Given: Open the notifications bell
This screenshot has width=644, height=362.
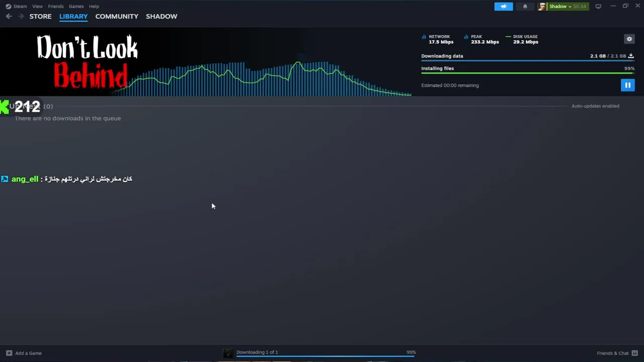Looking at the screenshot, I should click(x=525, y=7).
